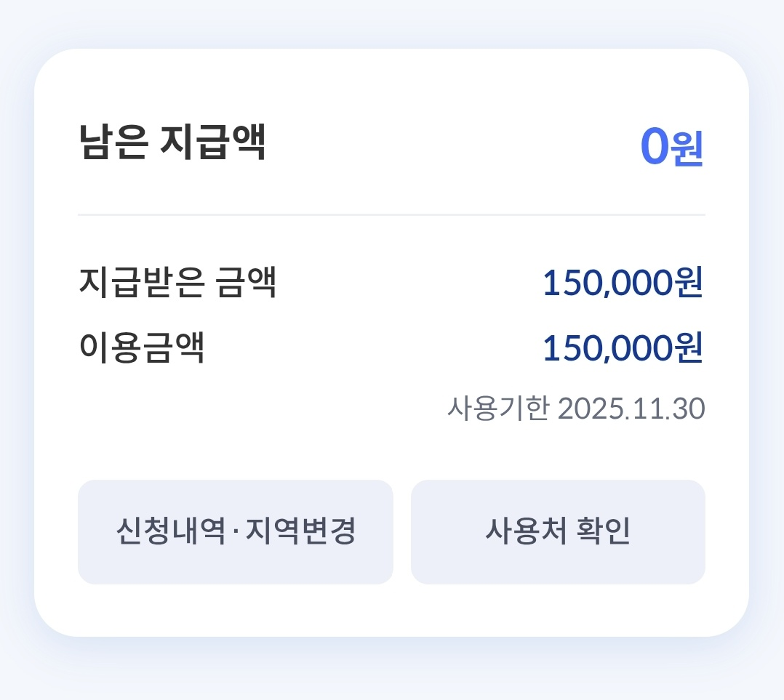Tap the 신청내역·지역변경 button
This screenshot has width=784, height=700.
tap(235, 531)
